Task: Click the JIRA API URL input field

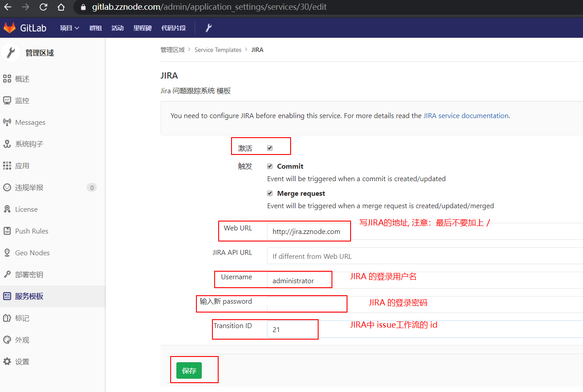Action: [x=425, y=256]
